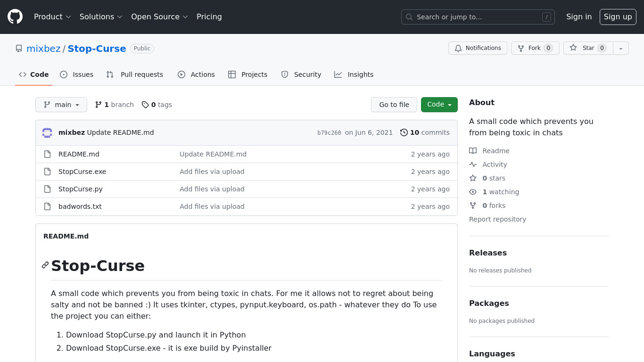Click the file icon next to README.md
This screenshot has width=644, height=362.
(47, 154)
